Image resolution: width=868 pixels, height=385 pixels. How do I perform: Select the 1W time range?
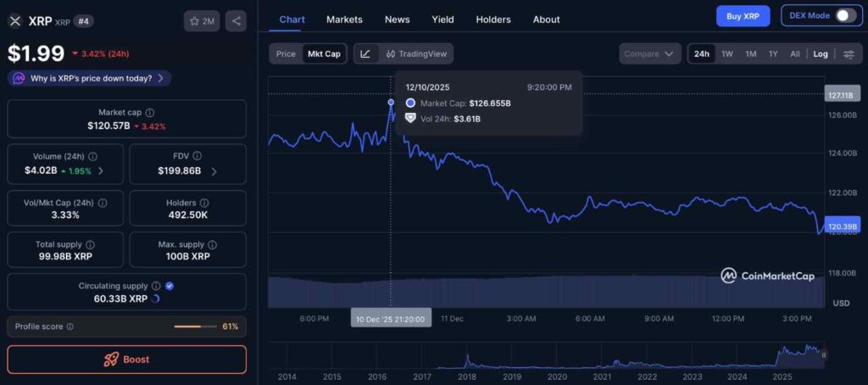point(726,54)
